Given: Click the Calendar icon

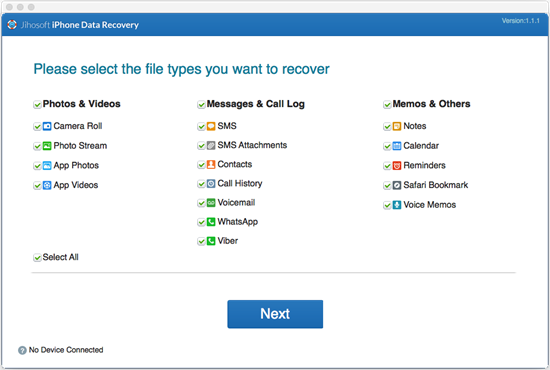Looking at the screenshot, I should (397, 146).
